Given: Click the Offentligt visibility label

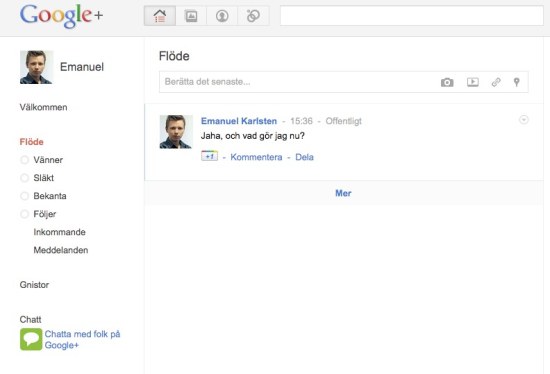Looking at the screenshot, I should (x=343, y=121).
